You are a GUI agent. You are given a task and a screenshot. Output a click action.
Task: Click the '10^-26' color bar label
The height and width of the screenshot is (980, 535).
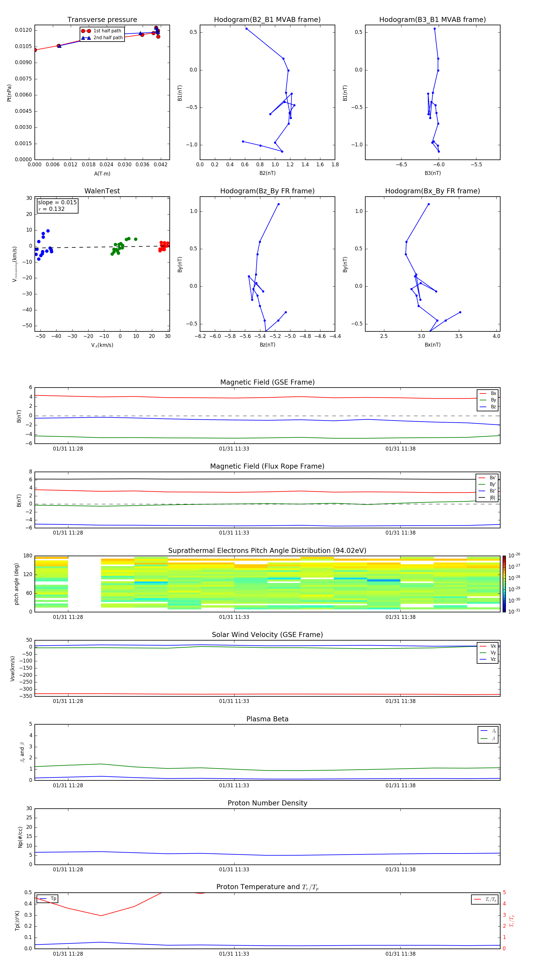click(x=514, y=555)
